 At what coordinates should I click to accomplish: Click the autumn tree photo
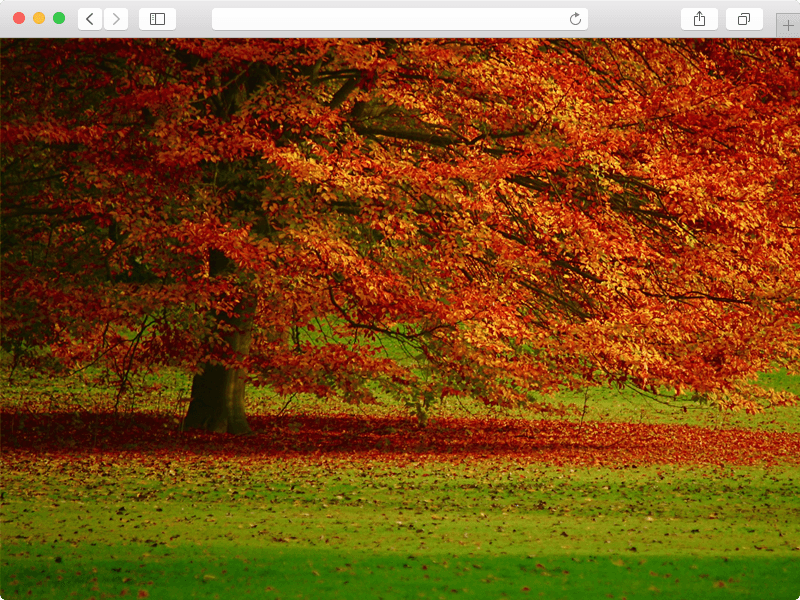pos(400,319)
